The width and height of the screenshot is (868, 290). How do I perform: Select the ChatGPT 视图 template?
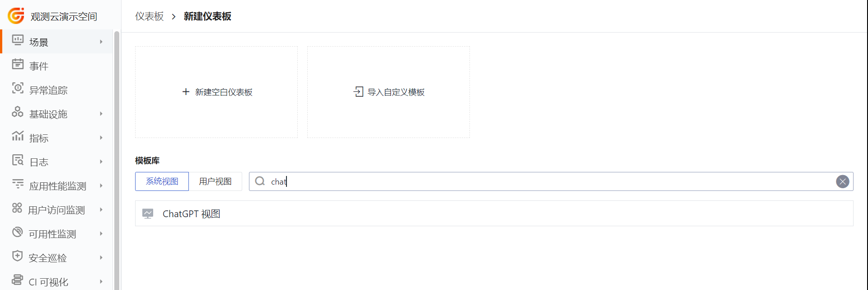(x=494, y=214)
